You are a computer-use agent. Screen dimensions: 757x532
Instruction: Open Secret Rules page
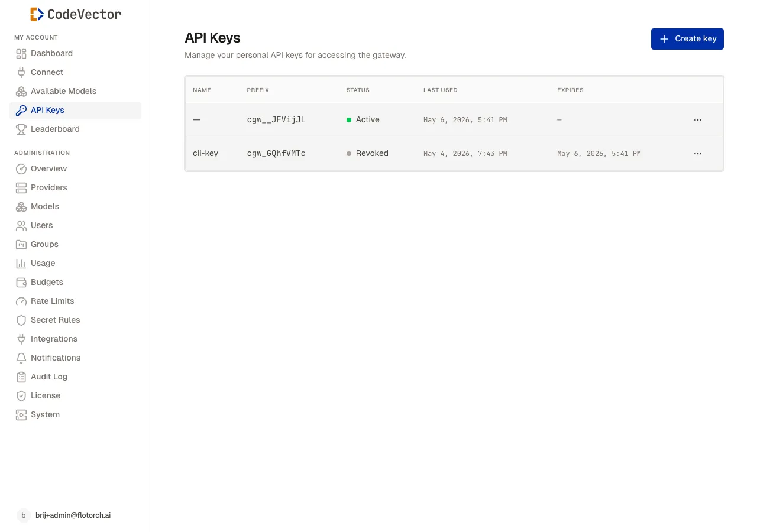pos(76,320)
